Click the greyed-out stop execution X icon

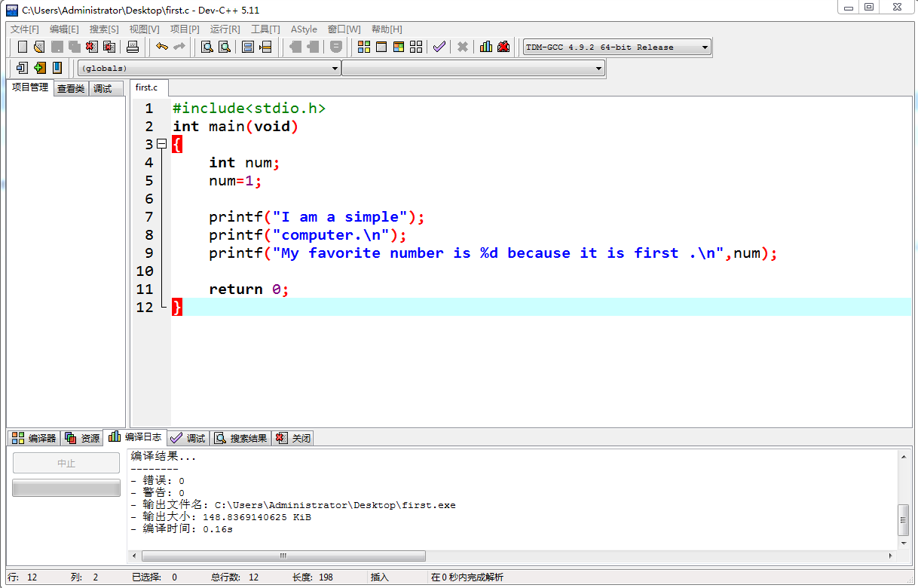coord(463,47)
